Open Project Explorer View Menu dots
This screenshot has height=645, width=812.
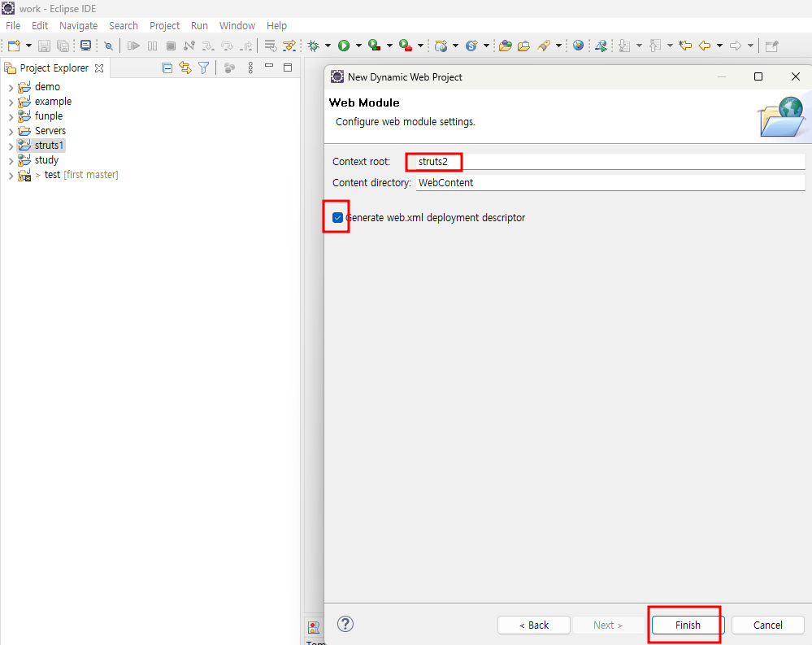(250, 68)
